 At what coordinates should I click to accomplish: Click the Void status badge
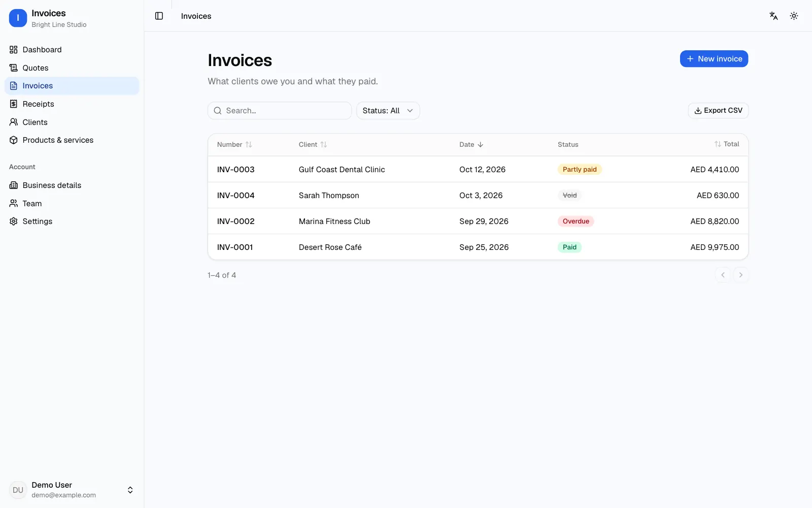tap(569, 195)
